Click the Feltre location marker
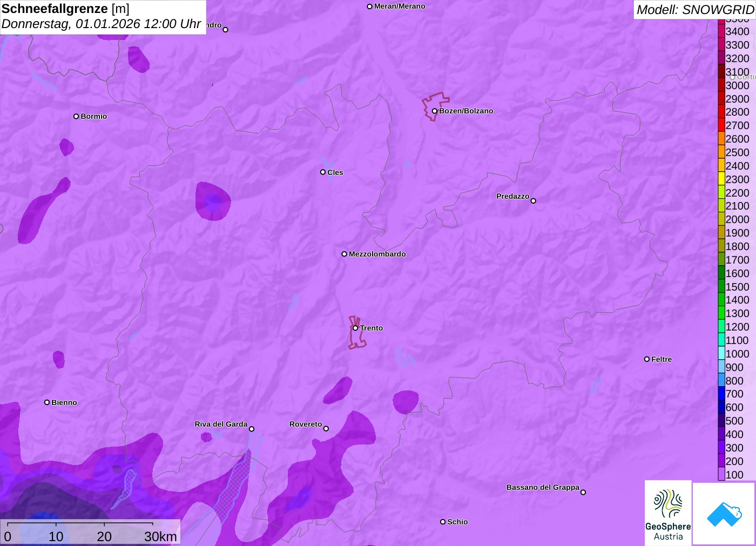The image size is (756, 546). [x=647, y=359]
